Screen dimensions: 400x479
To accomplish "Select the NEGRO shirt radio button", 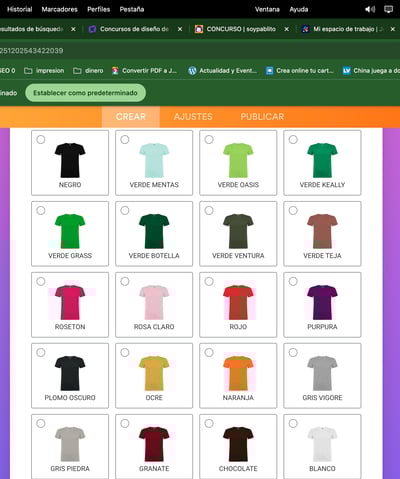I will (x=41, y=139).
